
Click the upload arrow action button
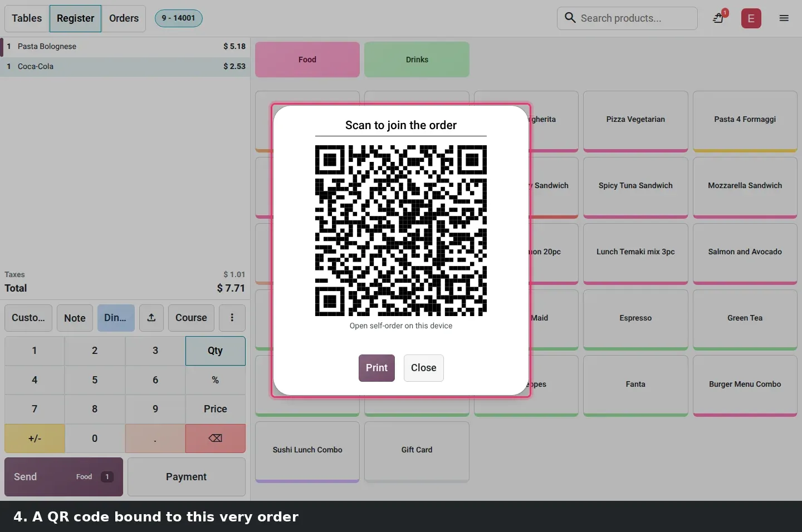[151, 318]
